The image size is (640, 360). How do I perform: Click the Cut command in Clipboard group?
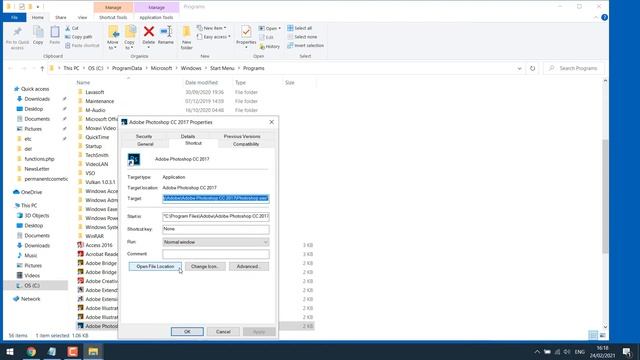(x=71, y=28)
